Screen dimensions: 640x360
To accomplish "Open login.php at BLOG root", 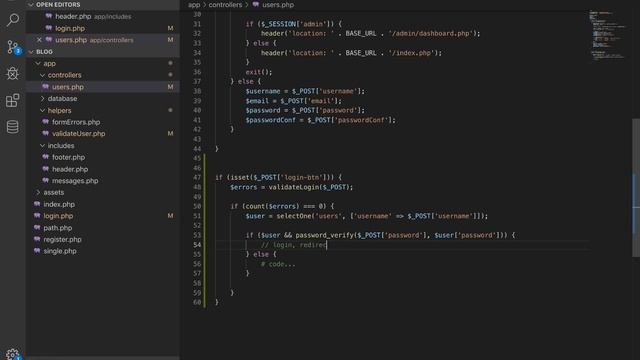I will (103, 216).
